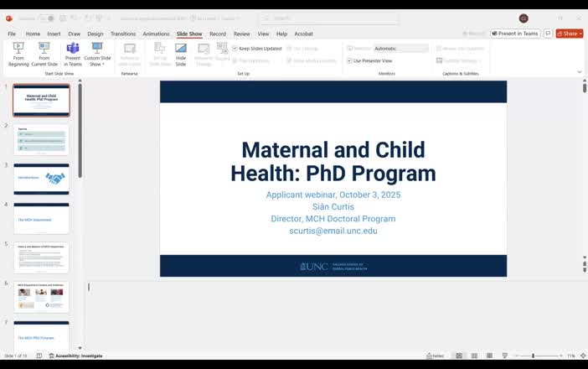Switch to Reading View icon
This screenshot has height=369, width=588.
489,356
